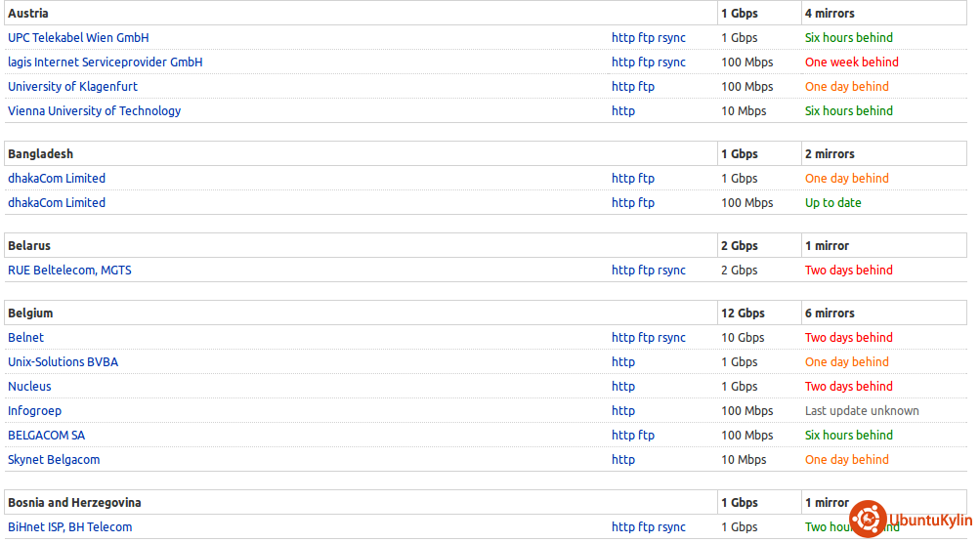Open the UPC Telekabel Wien GmbH mirror

click(x=78, y=38)
